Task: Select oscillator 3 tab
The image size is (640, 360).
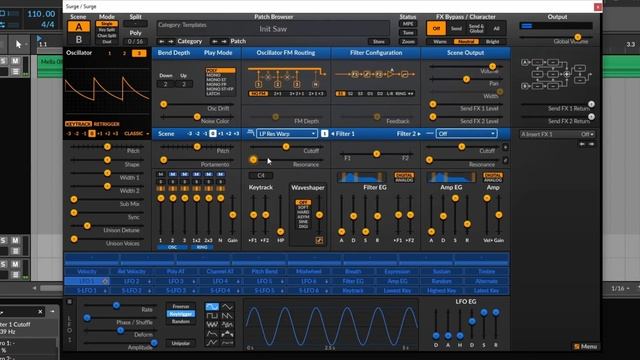Action: pyautogui.click(x=139, y=53)
